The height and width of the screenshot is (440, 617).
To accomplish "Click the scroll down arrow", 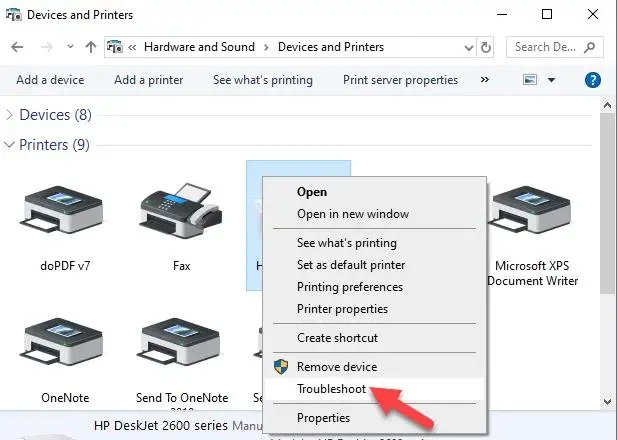I will [607, 401].
